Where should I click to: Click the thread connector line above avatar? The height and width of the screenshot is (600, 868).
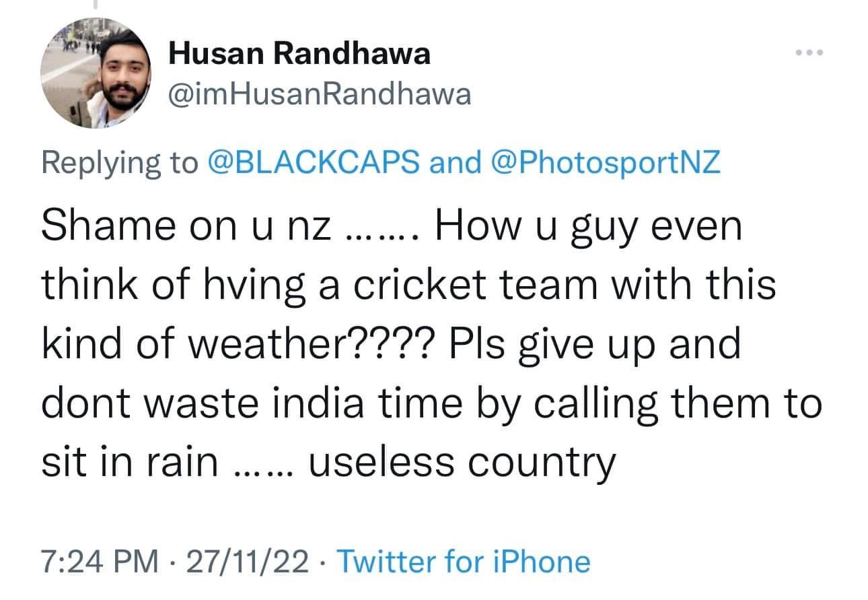[x=95, y=5]
